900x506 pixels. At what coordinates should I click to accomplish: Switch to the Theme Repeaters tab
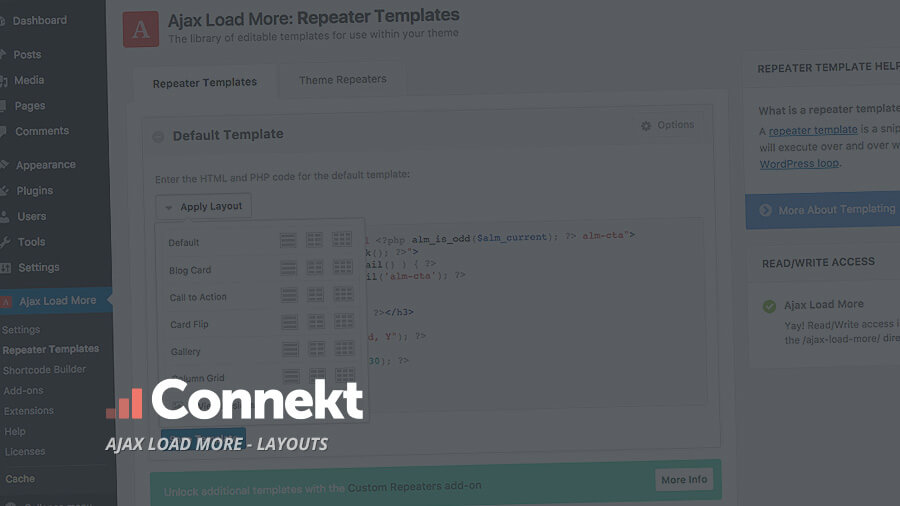point(343,80)
